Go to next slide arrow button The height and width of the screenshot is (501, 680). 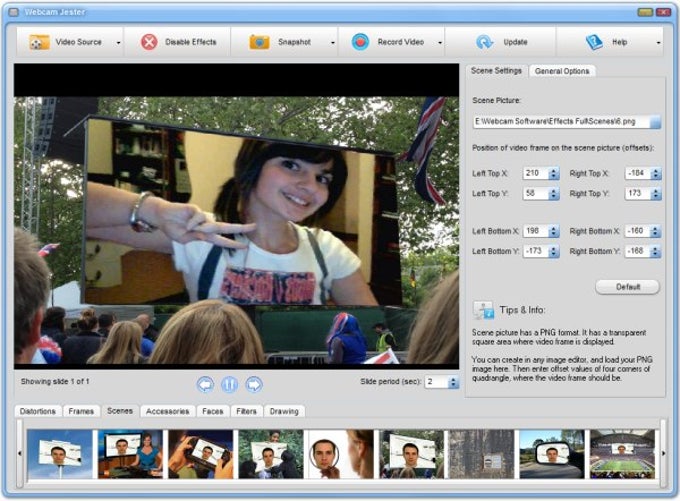click(254, 384)
